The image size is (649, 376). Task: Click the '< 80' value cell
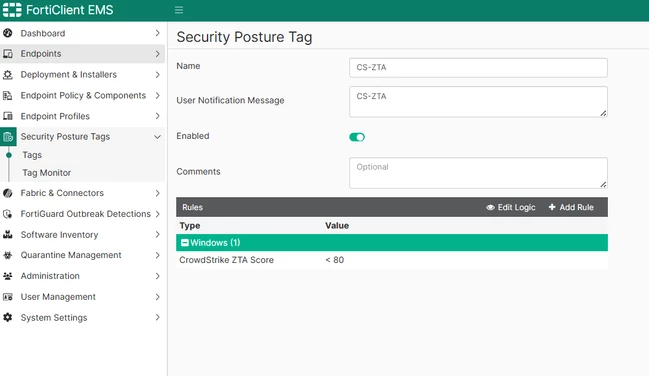(x=334, y=260)
